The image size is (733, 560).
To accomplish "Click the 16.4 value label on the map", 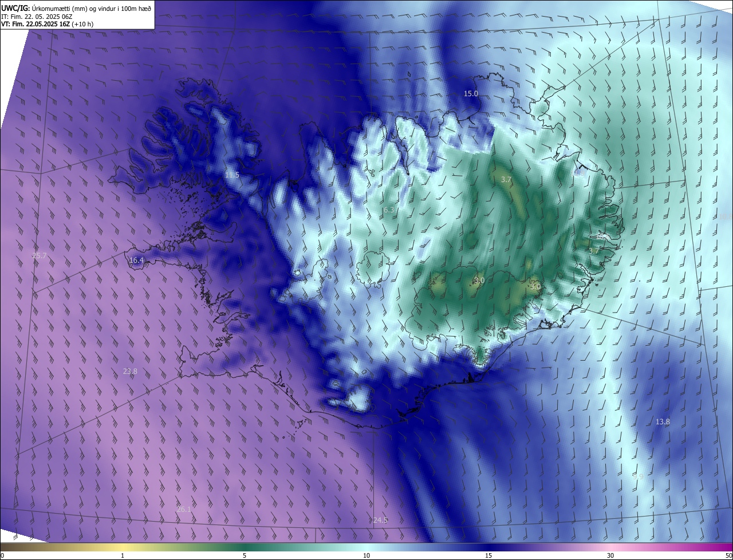I will coord(136,260).
